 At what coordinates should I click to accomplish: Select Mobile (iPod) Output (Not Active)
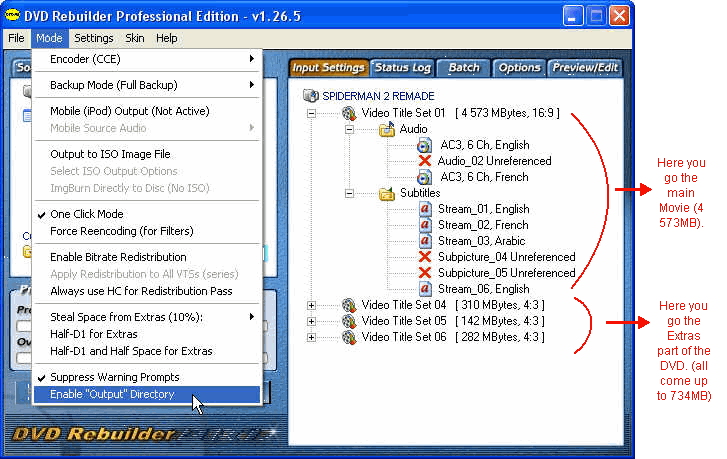coord(147,111)
